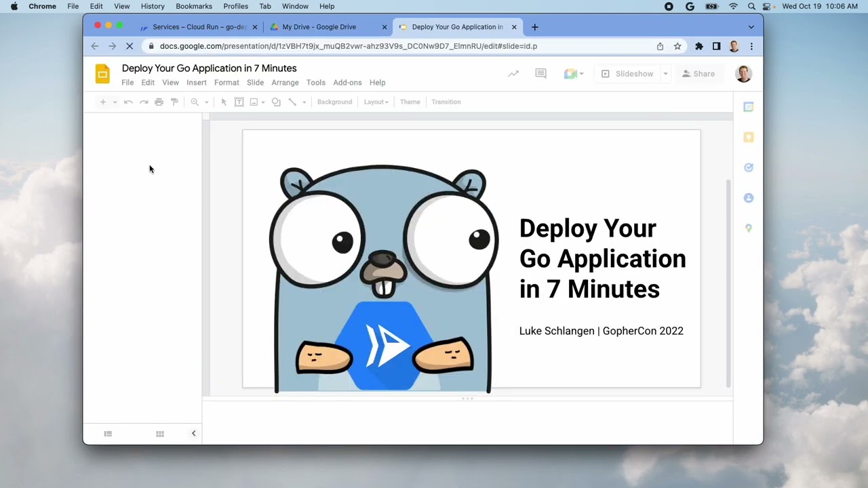The image size is (868, 488).
Task: Open the Insert menu in Slides
Action: coord(197,83)
